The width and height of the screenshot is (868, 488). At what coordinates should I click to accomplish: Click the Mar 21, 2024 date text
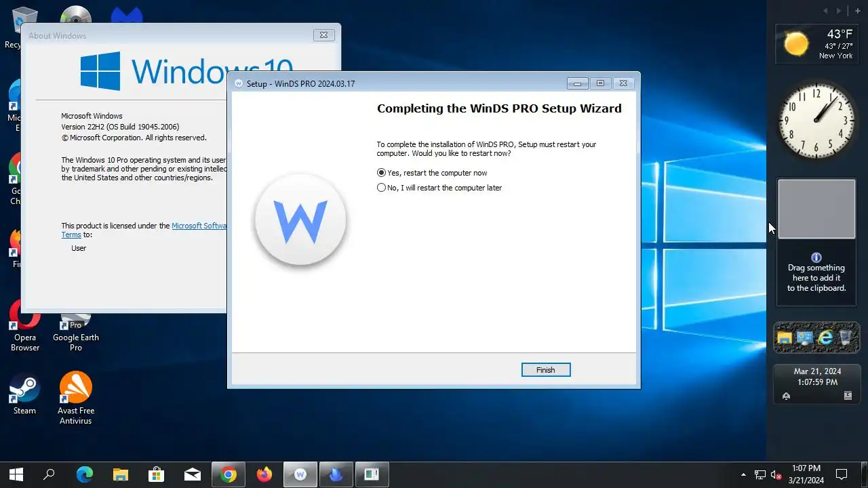tap(817, 371)
